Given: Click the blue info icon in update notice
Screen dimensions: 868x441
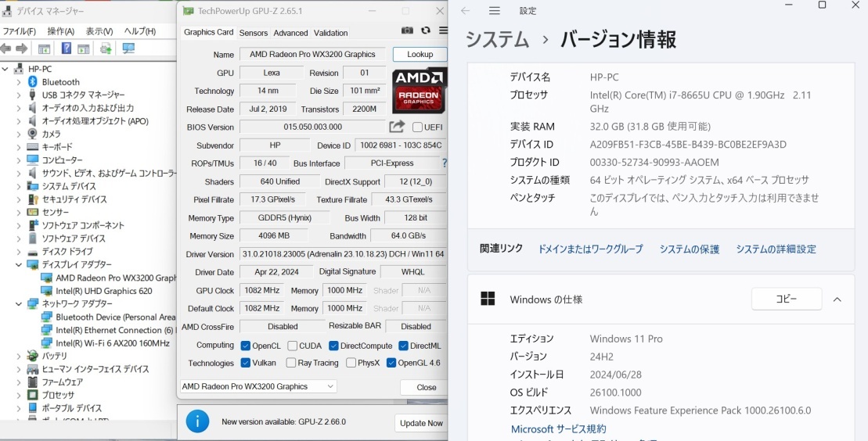Looking at the screenshot, I should [x=197, y=421].
